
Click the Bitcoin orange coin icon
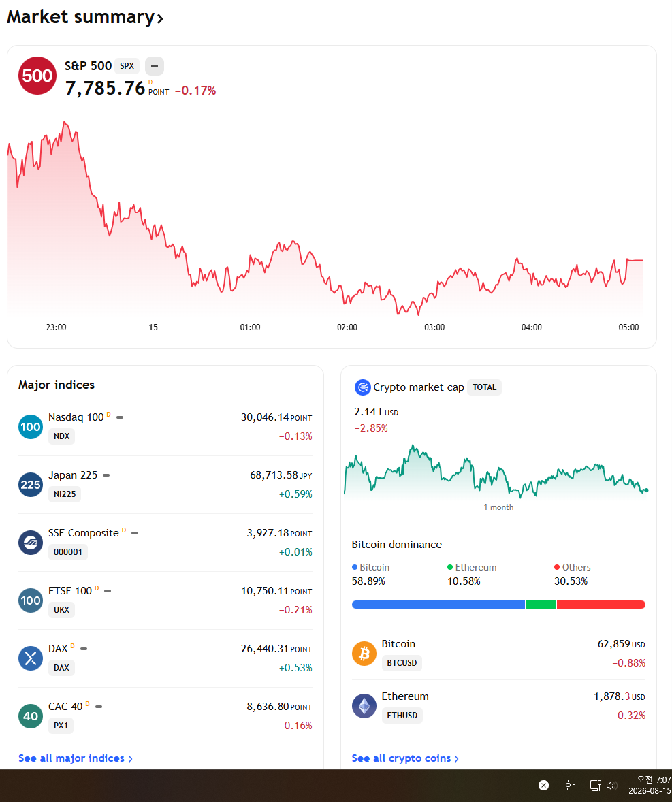tap(364, 653)
